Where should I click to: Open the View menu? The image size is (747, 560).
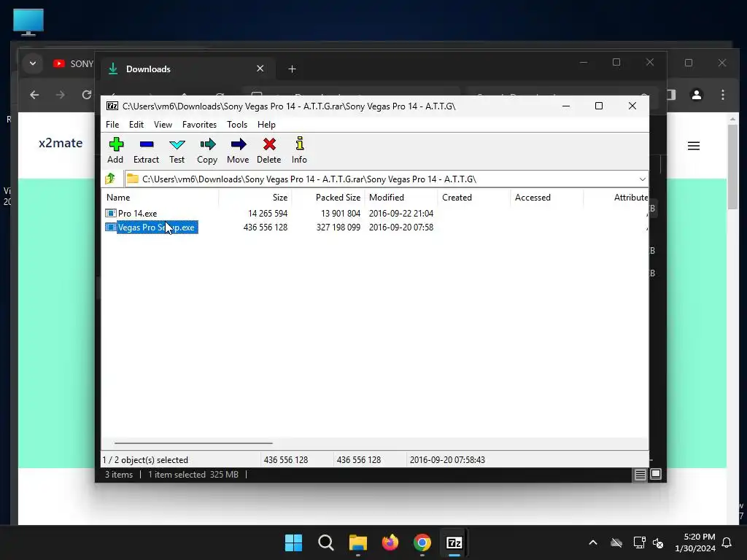(x=163, y=124)
